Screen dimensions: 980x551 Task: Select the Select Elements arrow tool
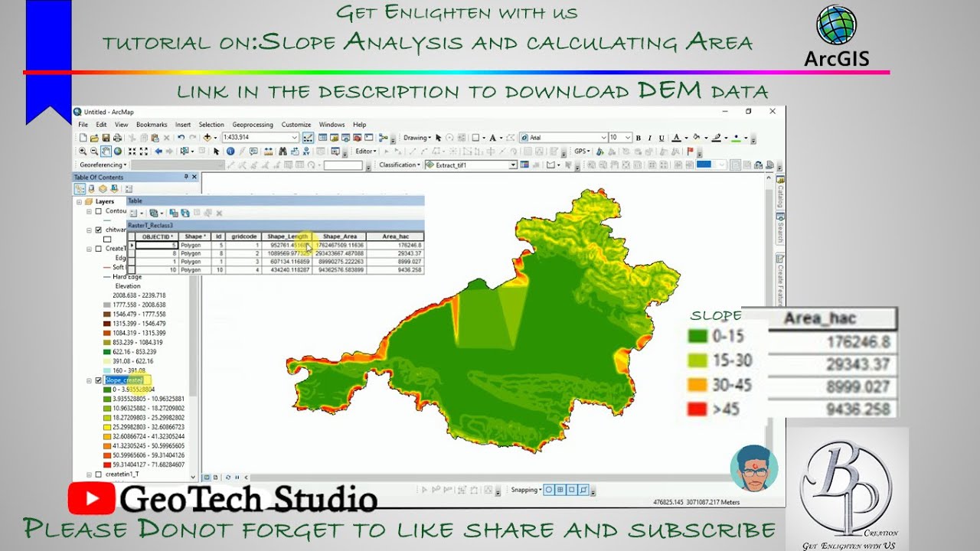pyautogui.click(x=216, y=152)
